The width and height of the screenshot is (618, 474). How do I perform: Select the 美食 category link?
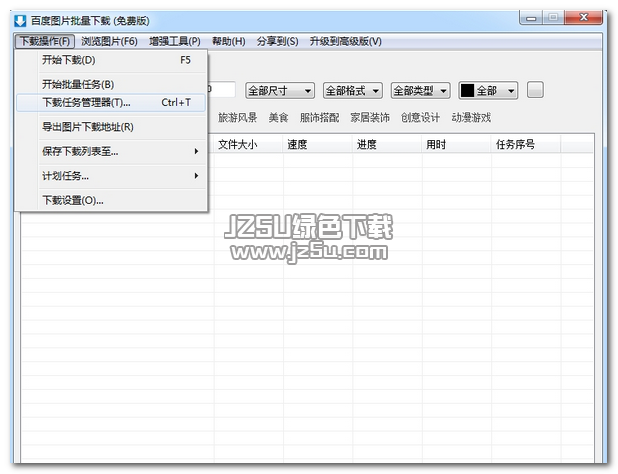click(278, 117)
